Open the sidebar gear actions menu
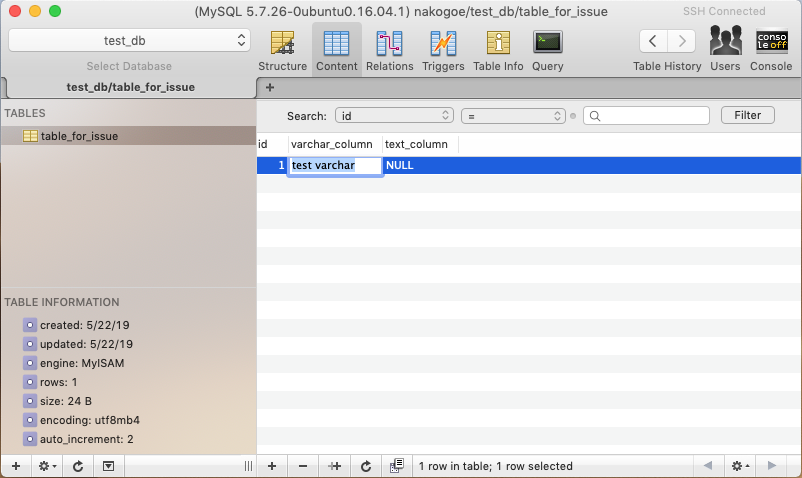Image resolution: width=802 pixels, height=478 pixels. pos(47,466)
